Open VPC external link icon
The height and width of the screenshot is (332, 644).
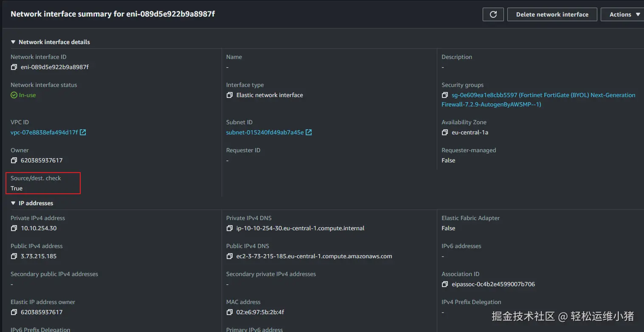[x=83, y=132]
